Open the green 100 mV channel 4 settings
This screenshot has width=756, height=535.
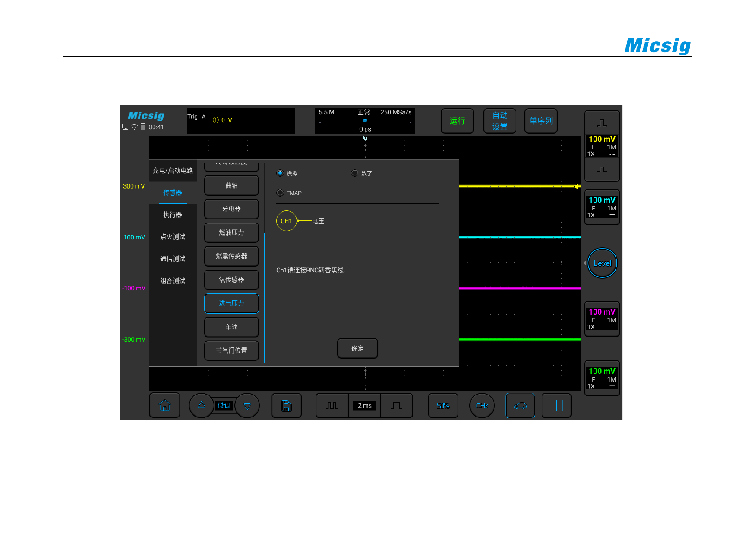pos(602,378)
